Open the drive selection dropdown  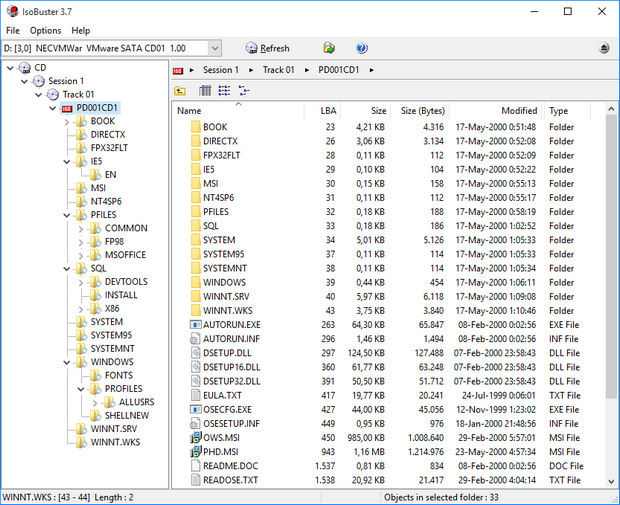coord(215,48)
